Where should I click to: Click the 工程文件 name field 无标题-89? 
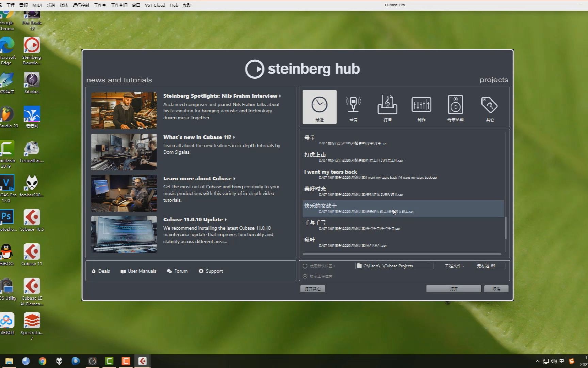490,266
